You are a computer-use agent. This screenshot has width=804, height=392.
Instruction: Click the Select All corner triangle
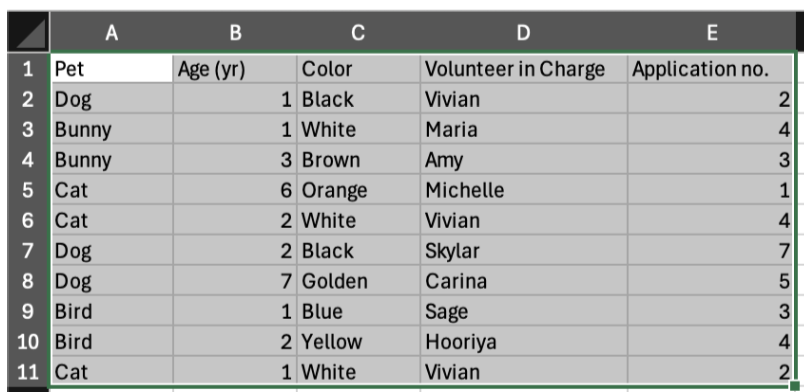pyautogui.click(x=29, y=32)
